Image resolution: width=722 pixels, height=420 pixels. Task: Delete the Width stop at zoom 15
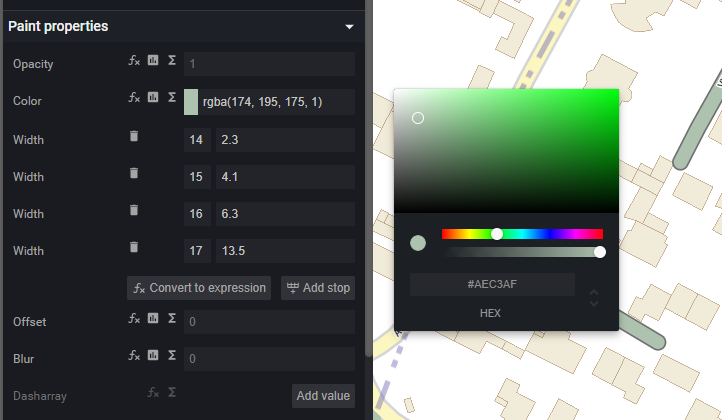click(134, 173)
